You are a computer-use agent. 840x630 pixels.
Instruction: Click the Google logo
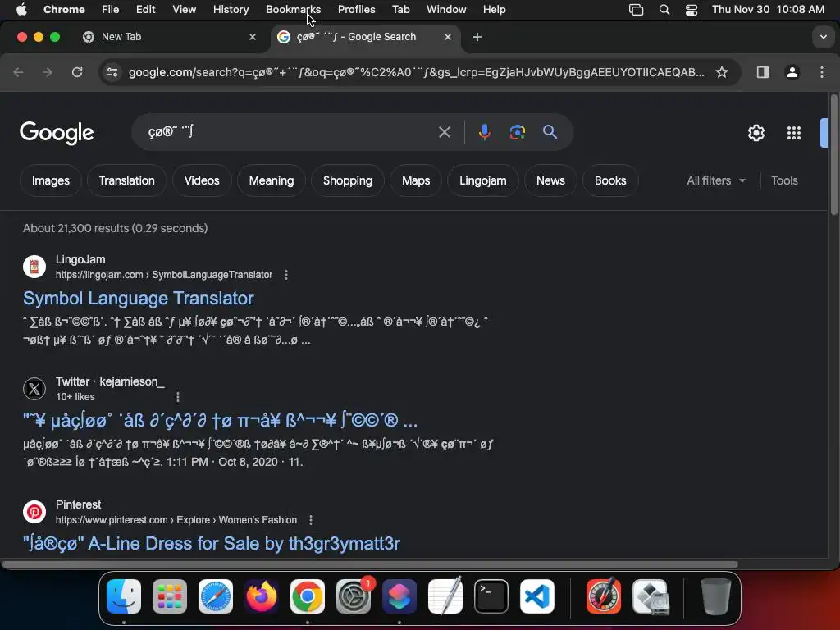click(57, 132)
